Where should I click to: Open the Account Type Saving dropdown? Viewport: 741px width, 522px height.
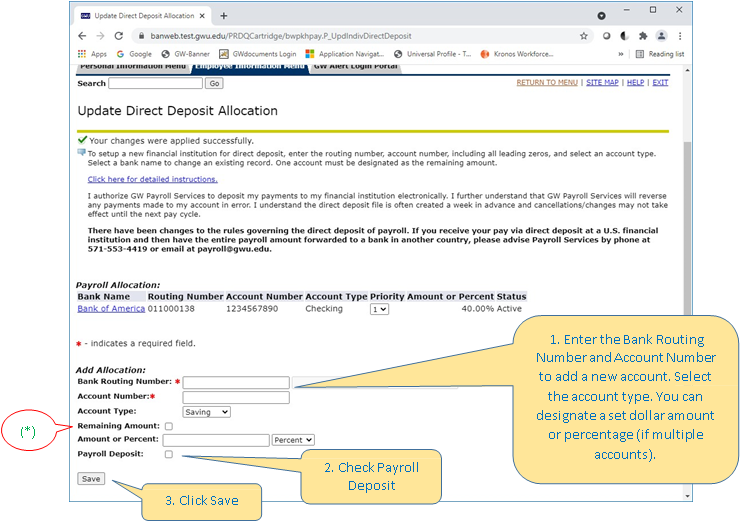pyautogui.click(x=207, y=412)
